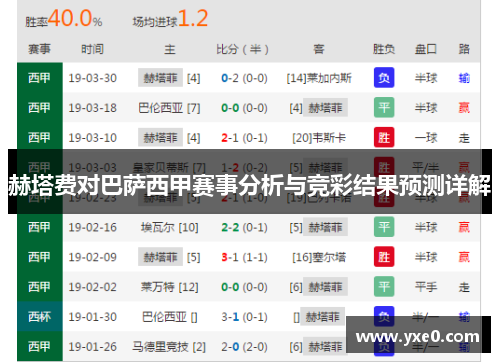Click 走 result in the 19-02-02 row
This screenshot has width=500, height=362.
tap(464, 287)
